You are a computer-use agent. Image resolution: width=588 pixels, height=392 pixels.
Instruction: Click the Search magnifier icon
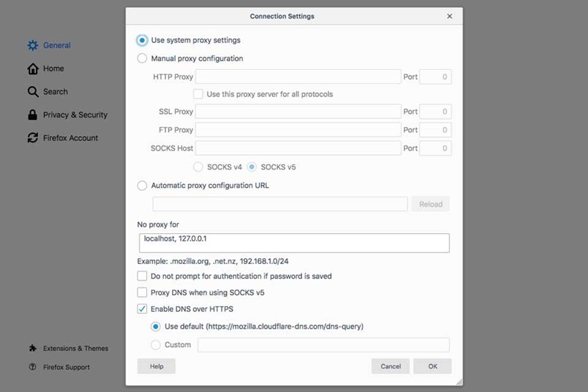(32, 92)
